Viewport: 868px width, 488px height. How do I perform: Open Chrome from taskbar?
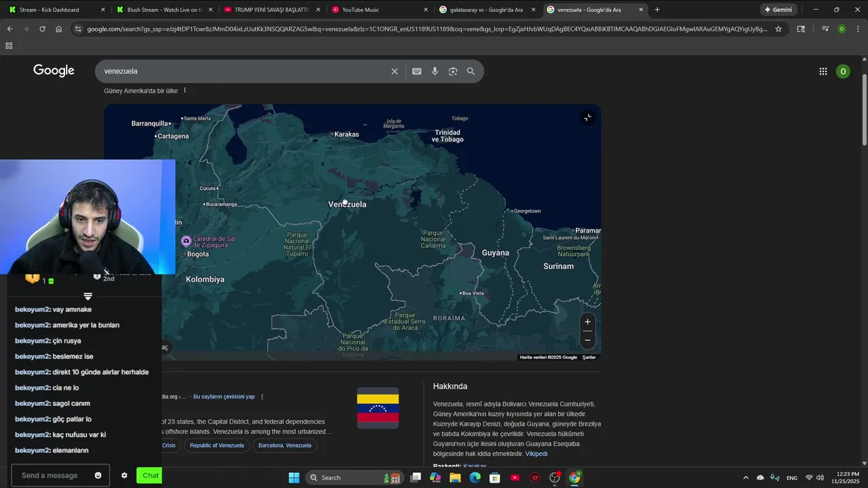[x=574, y=478]
